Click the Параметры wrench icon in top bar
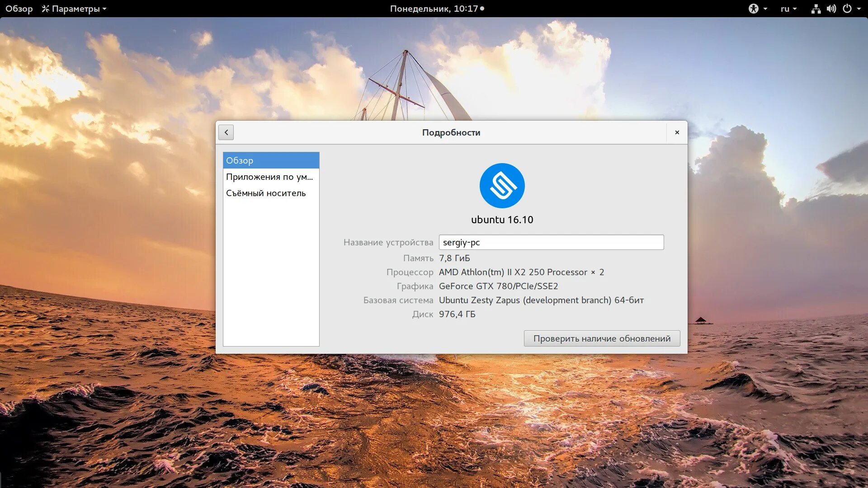 point(45,9)
